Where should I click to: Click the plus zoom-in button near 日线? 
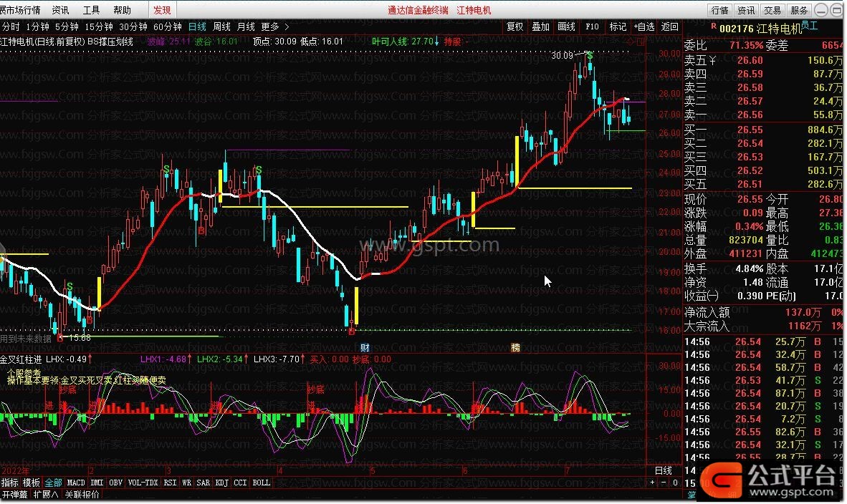pos(653,483)
